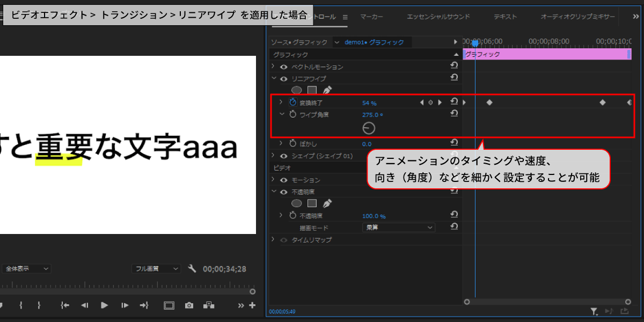Go to previous keyframe of 変換終了

[x=422, y=102]
